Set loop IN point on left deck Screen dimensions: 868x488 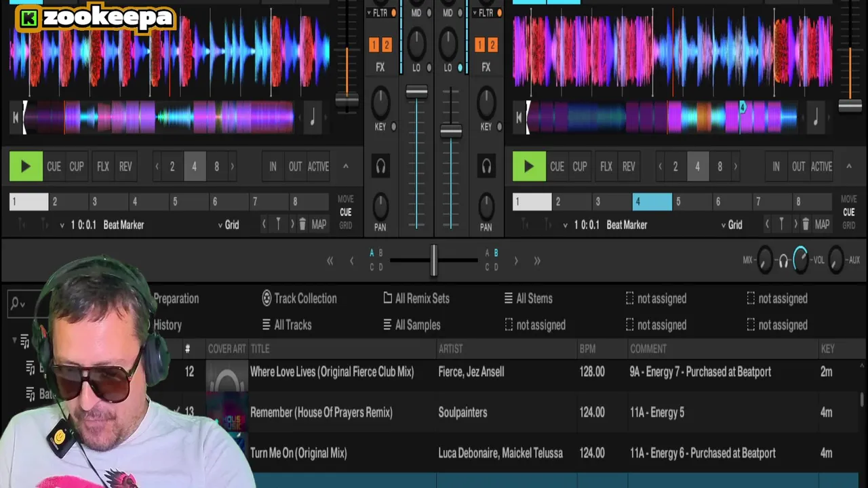coord(273,167)
